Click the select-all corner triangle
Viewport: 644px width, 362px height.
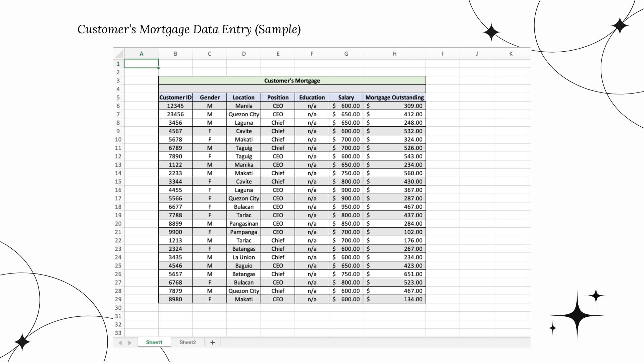pyautogui.click(x=119, y=54)
